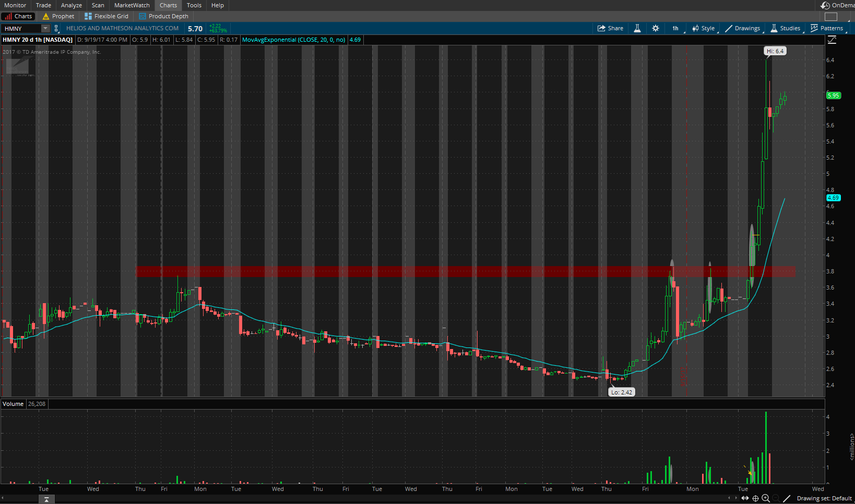The image size is (855, 504).
Task: Click the Hi: 6.4 price bubble
Action: pos(775,51)
